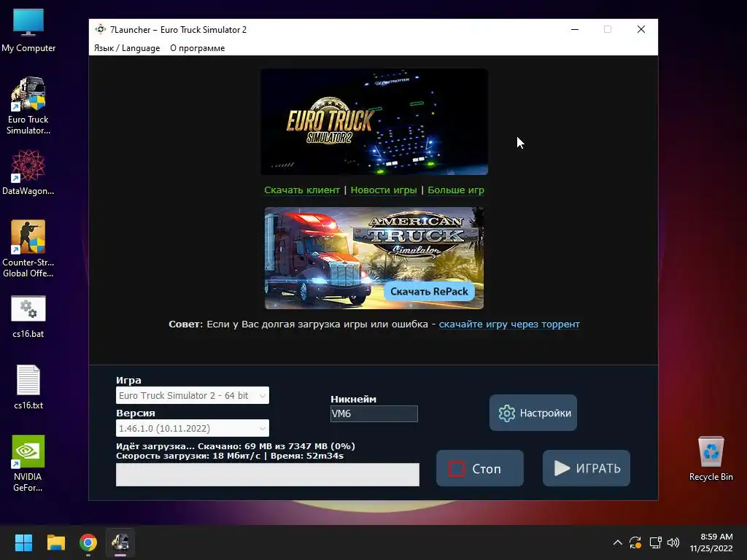The width and height of the screenshot is (747, 560).
Task: Click the Euro Truck Simulator 2 banner image
Action: point(374,122)
